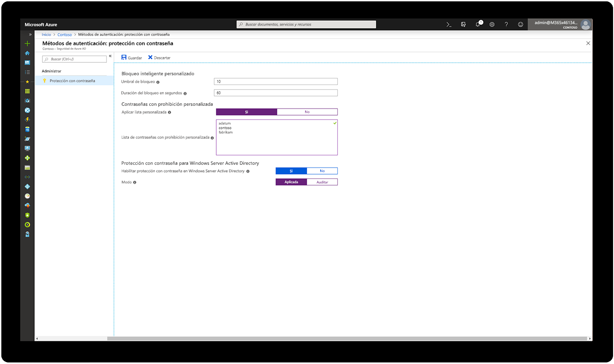Select Auditar mode
This screenshot has height=364, width=614.
(x=322, y=182)
